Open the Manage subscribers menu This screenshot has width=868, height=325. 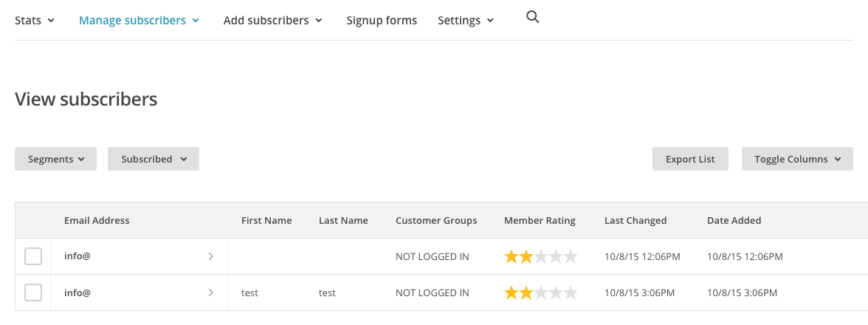(x=139, y=21)
